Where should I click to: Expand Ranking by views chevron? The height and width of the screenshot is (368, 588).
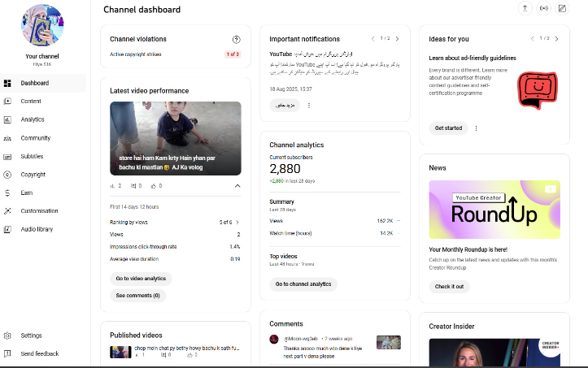(237, 223)
